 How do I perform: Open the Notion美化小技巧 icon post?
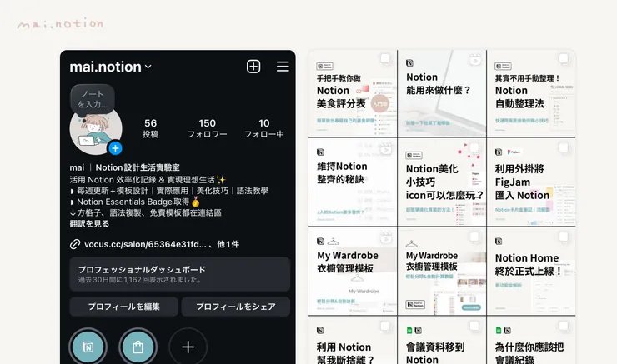[x=442, y=182]
